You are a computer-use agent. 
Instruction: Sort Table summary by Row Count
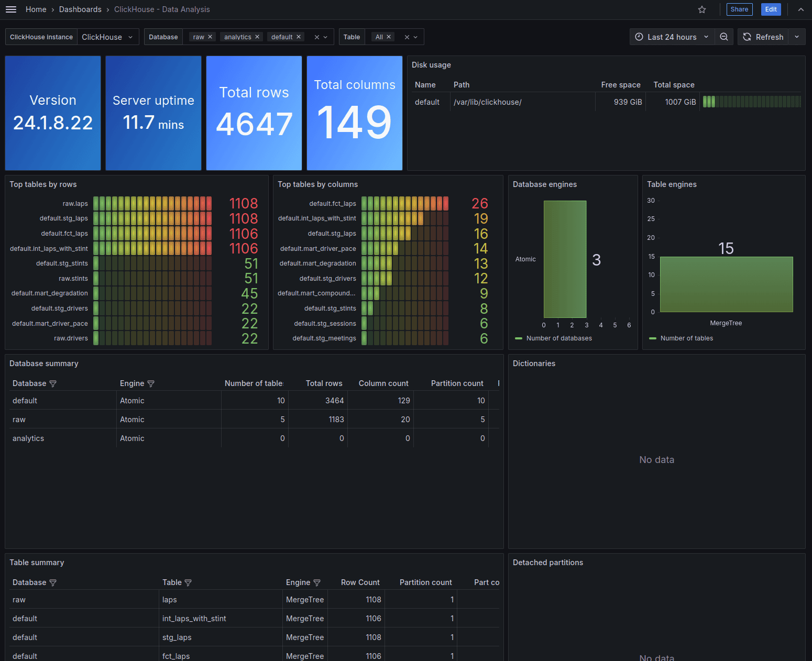pyautogui.click(x=360, y=582)
